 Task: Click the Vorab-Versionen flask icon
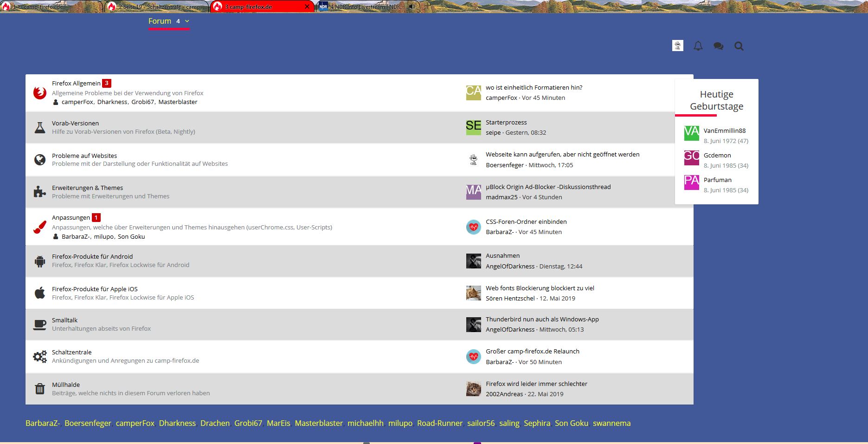[40, 127]
